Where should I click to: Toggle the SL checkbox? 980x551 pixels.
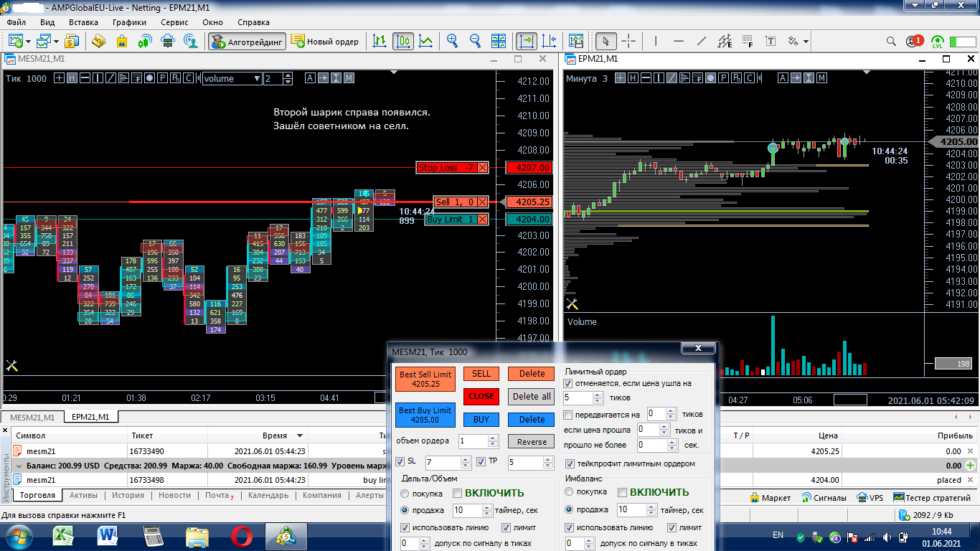pos(400,461)
